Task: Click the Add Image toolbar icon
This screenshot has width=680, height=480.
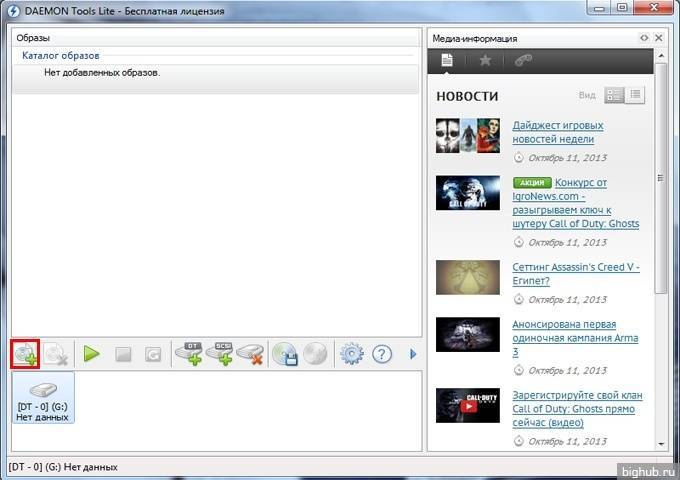Action: click(26, 354)
